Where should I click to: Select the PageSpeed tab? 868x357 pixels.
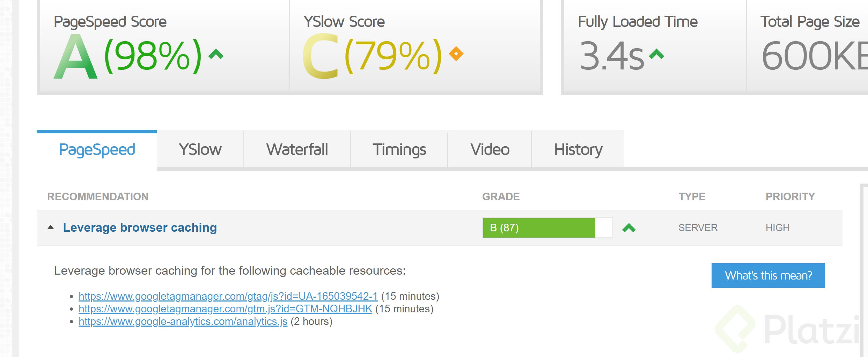[x=97, y=149]
